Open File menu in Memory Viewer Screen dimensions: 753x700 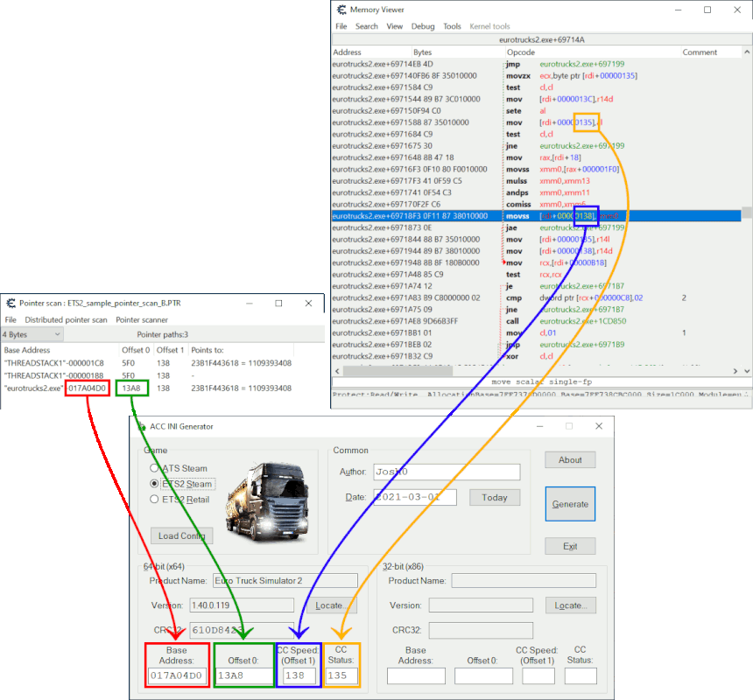pos(341,26)
